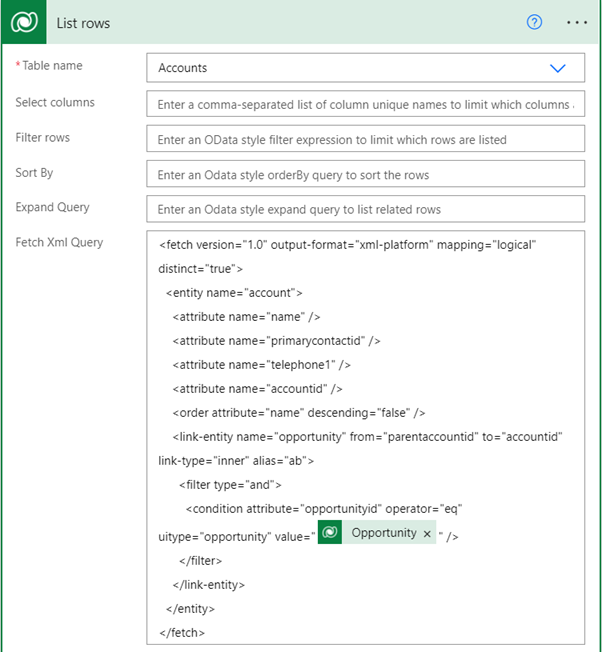This screenshot has height=652, width=602.
Task: Click the link-entity name="opportunity" line
Action: 368,437
